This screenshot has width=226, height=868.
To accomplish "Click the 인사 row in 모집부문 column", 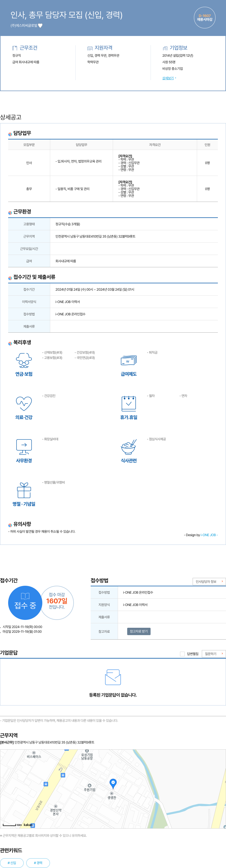I will [x=29, y=163].
